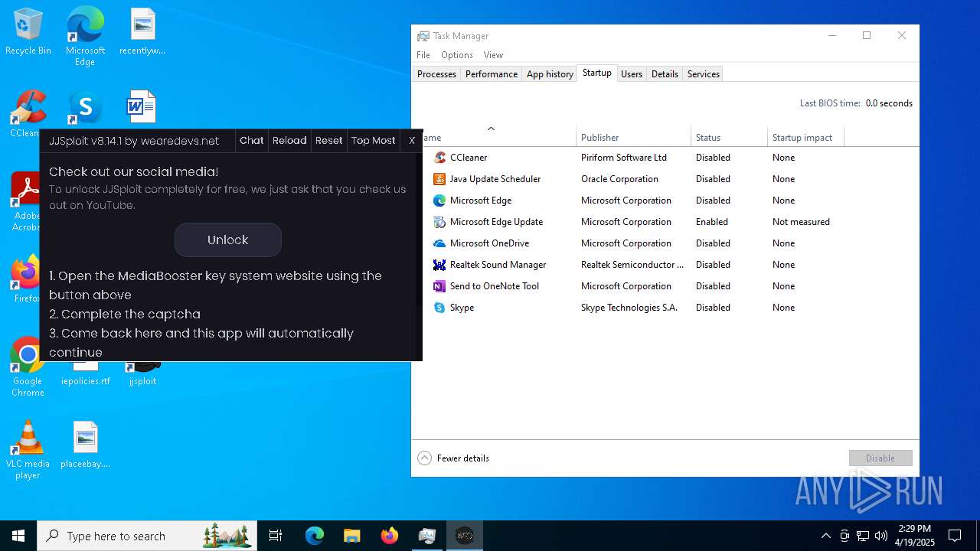Click the Enabled status of Microsoft Edge Update
Viewport: 980px width, 551px height.
click(712, 222)
